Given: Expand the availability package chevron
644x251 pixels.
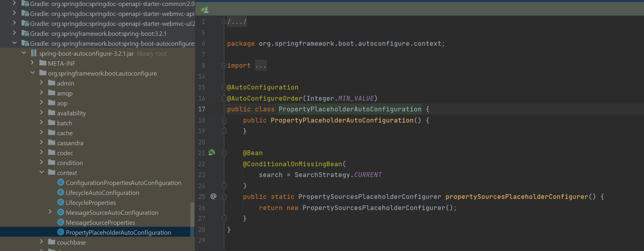Looking at the screenshot, I should [x=41, y=113].
